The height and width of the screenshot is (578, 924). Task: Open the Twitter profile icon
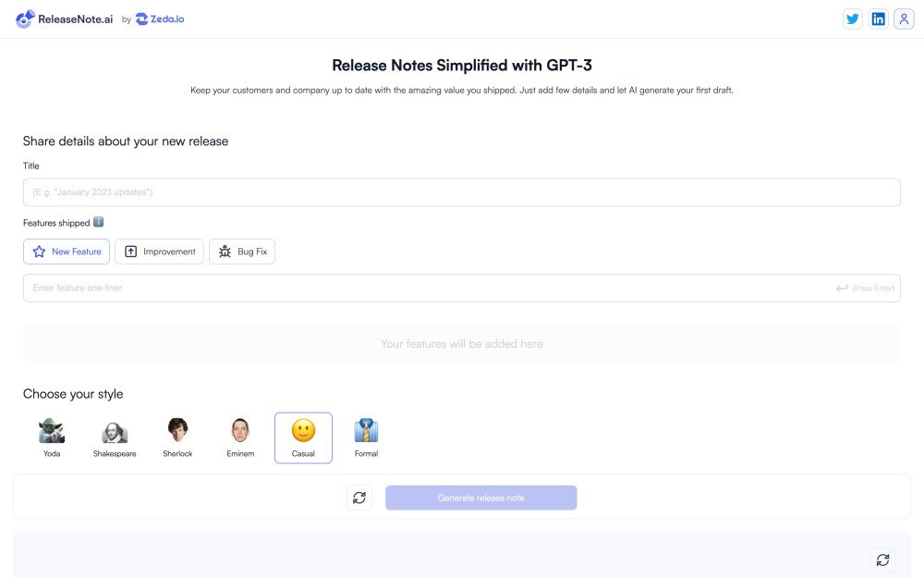[x=853, y=18]
